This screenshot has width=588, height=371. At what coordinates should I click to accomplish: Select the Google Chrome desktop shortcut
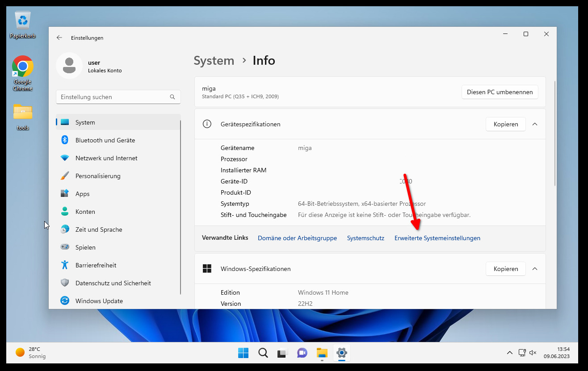23,74
